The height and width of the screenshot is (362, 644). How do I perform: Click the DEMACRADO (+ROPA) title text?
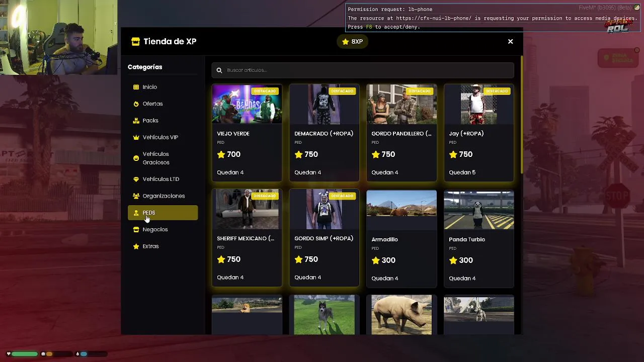[x=324, y=134]
